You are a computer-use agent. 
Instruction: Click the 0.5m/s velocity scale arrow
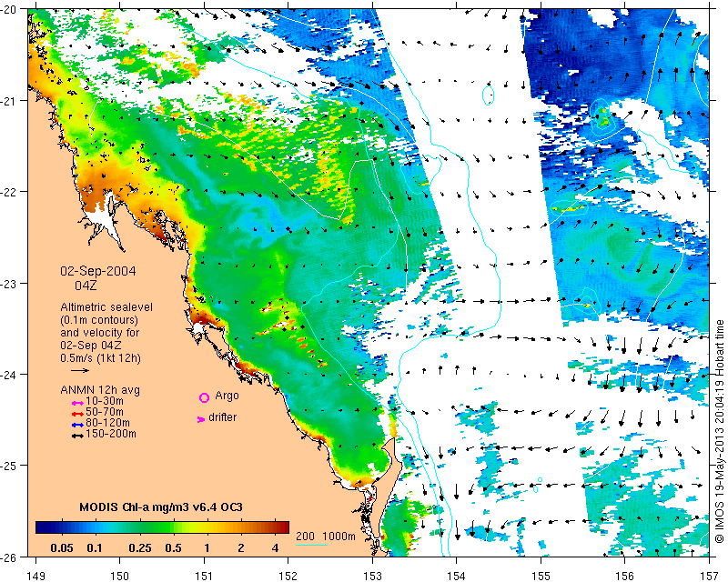(80, 370)
